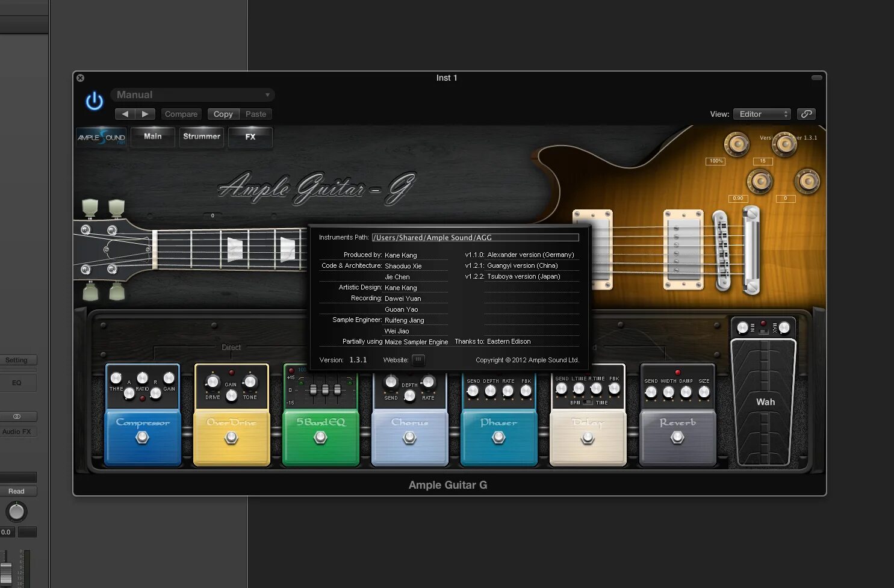Click the Compressor R (release) knob
894x588 pixels.
point(155,394)
